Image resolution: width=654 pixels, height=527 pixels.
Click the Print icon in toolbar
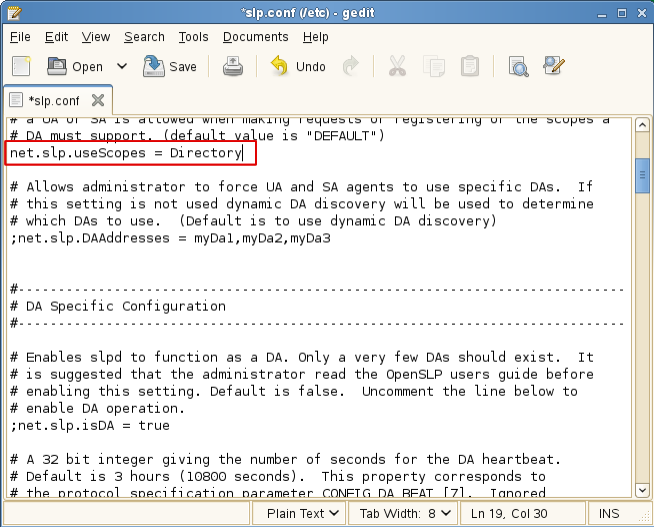[x=233, y=66]
